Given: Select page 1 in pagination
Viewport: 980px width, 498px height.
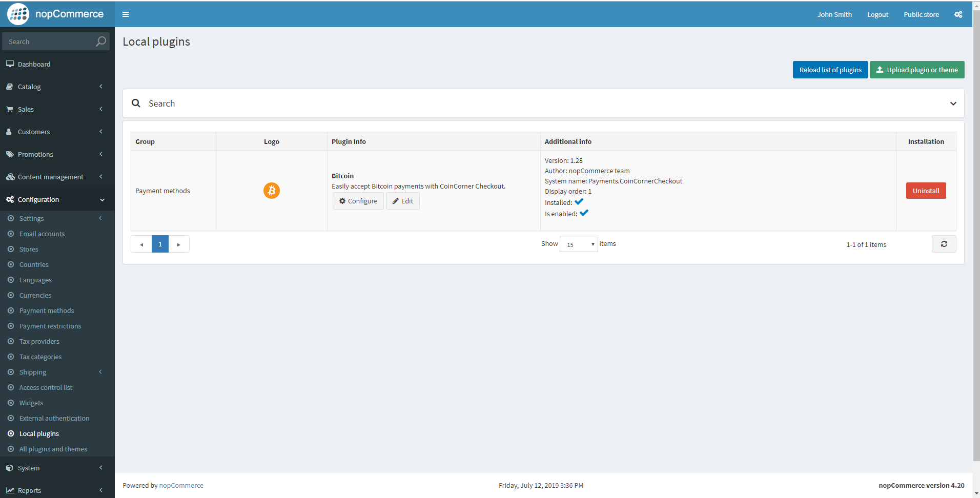Looking at the screenshot, I should (160, 244).
